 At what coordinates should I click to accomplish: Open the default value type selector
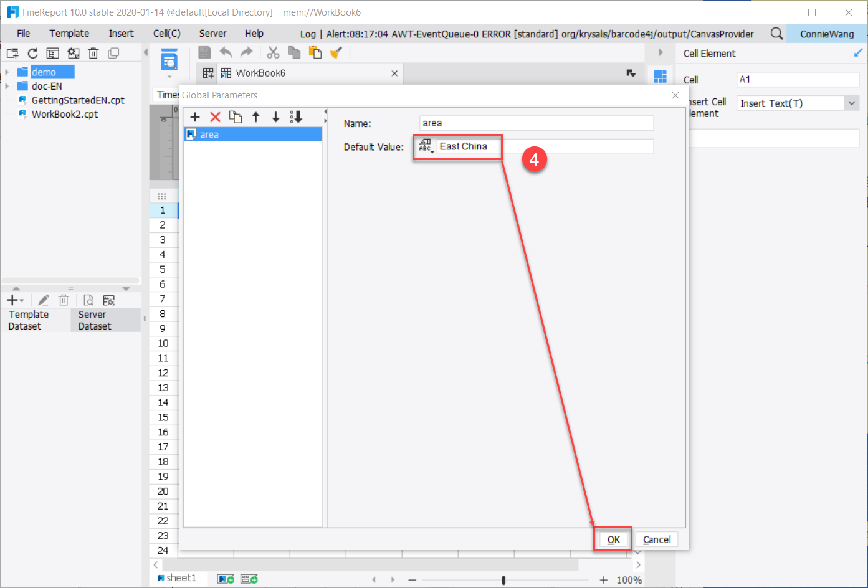tap(425, 146)
